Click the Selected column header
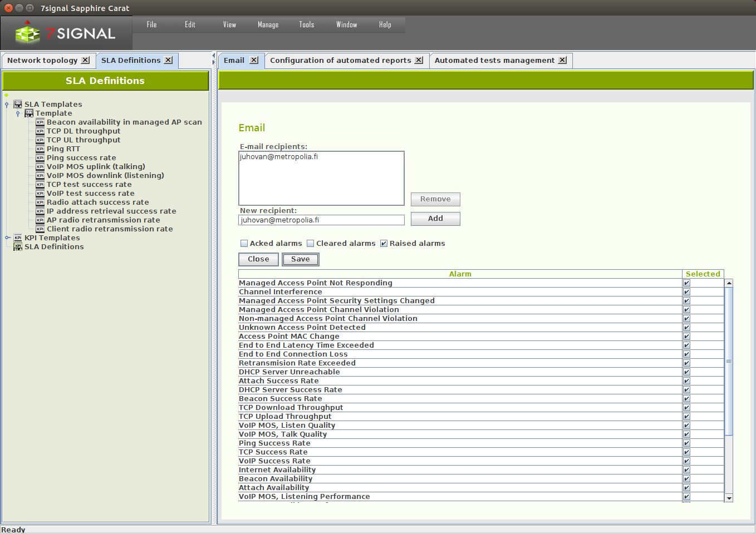Image resolution: width=756 pixels, height=534 pixels. (703, 274)
